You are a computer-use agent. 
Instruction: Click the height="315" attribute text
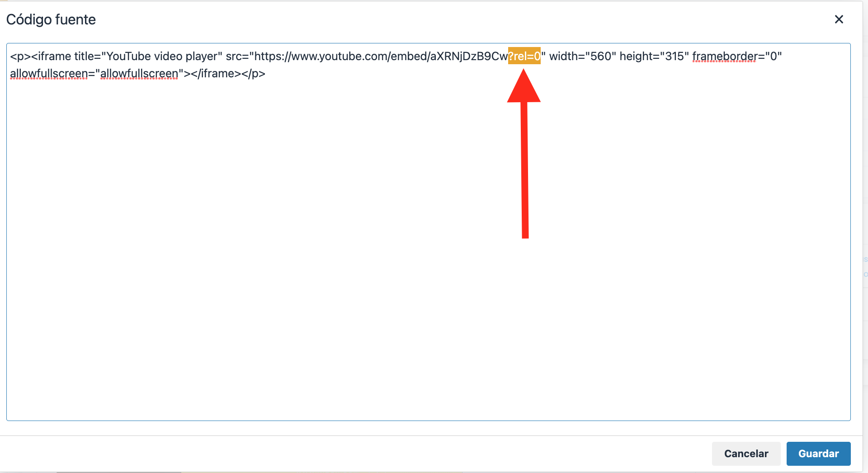(654, 56)
